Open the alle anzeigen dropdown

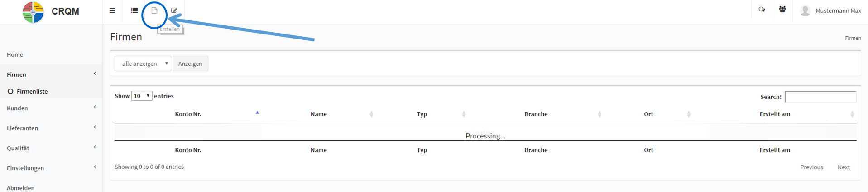pyautogui.click(x=143, y=64)
